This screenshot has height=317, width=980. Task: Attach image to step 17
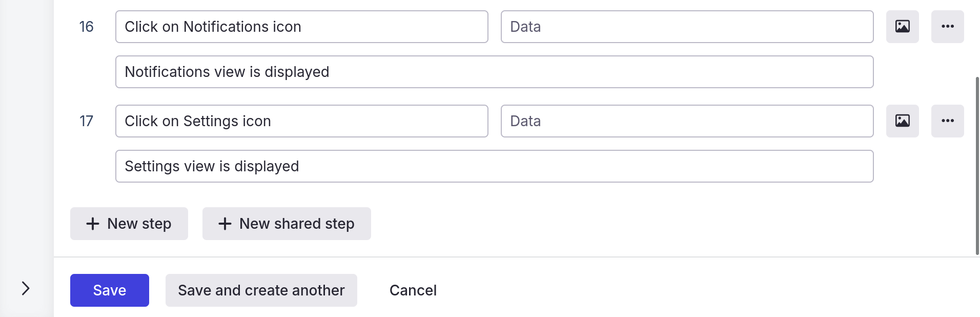tap(902, 121)
